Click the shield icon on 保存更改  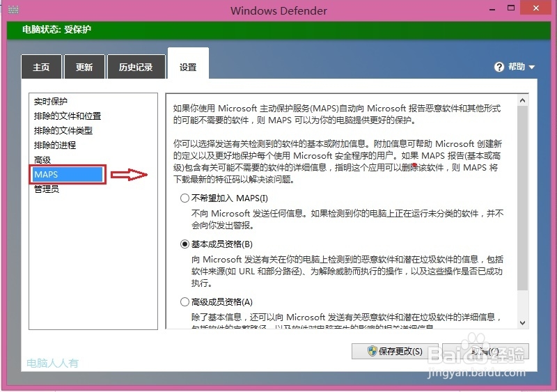(372, 351)
